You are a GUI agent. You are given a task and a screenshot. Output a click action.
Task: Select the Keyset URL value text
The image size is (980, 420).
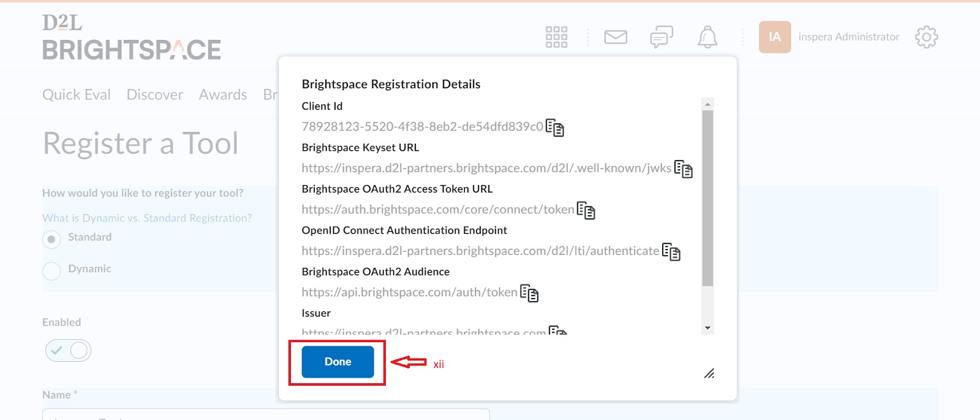click(486, 168)
